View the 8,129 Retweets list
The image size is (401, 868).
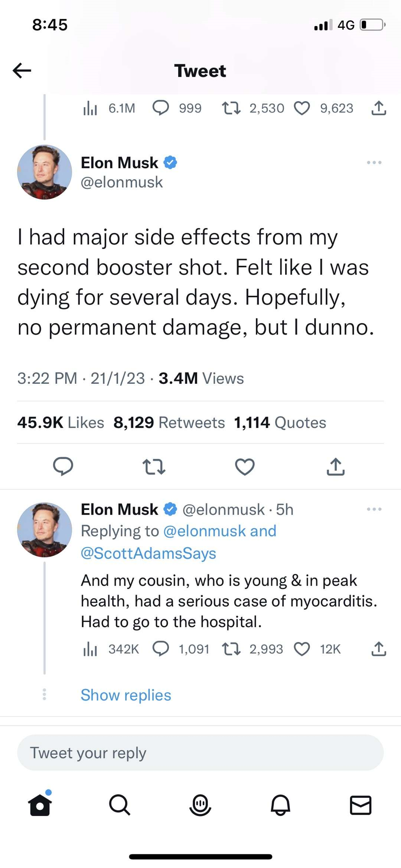coord(169,422)
